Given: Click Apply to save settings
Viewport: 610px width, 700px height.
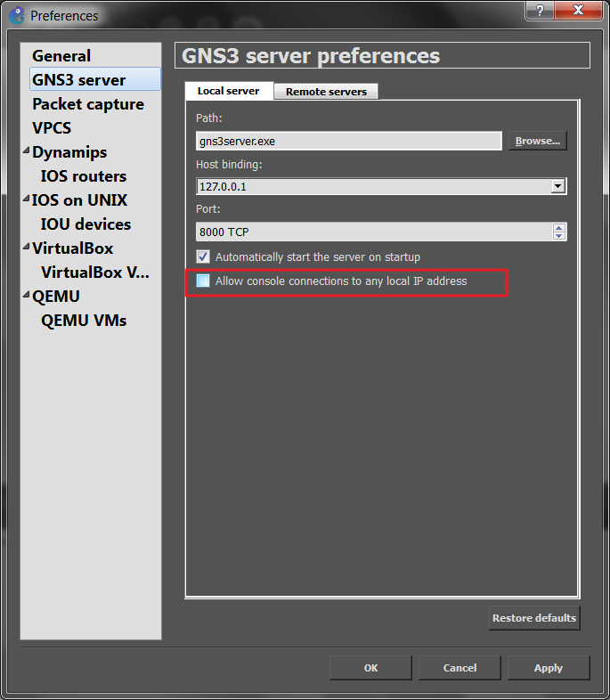Looking at the screenshot, I should pos(549,668).
